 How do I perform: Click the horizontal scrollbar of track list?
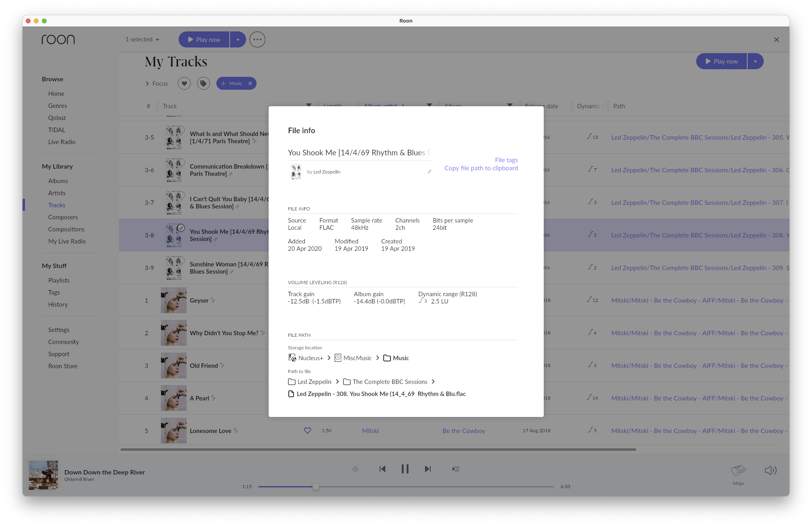pyautogui.click(x=378, y=449)
